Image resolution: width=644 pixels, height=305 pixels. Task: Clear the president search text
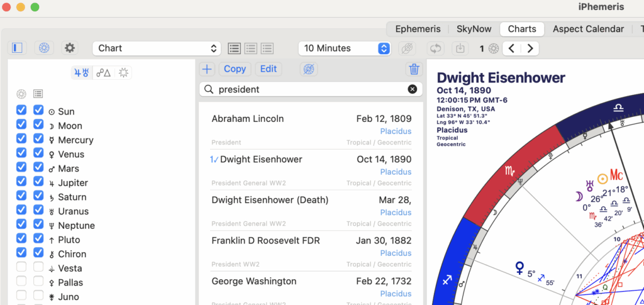[412, 89]
